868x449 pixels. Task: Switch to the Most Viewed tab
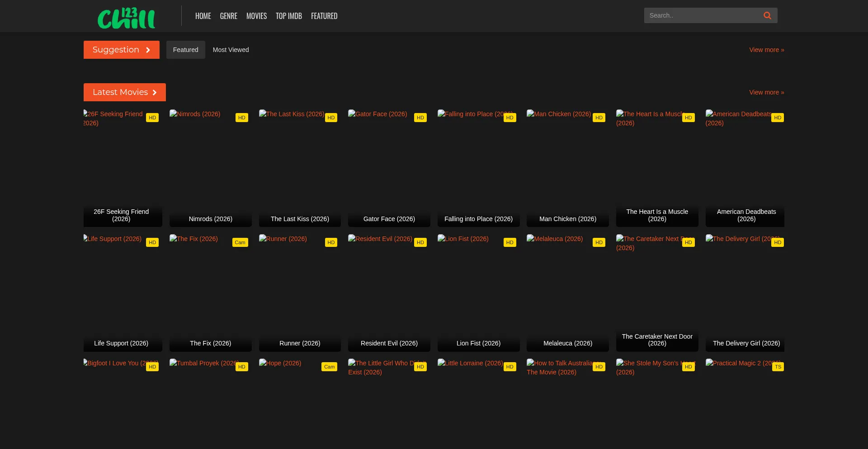[231, 50]
